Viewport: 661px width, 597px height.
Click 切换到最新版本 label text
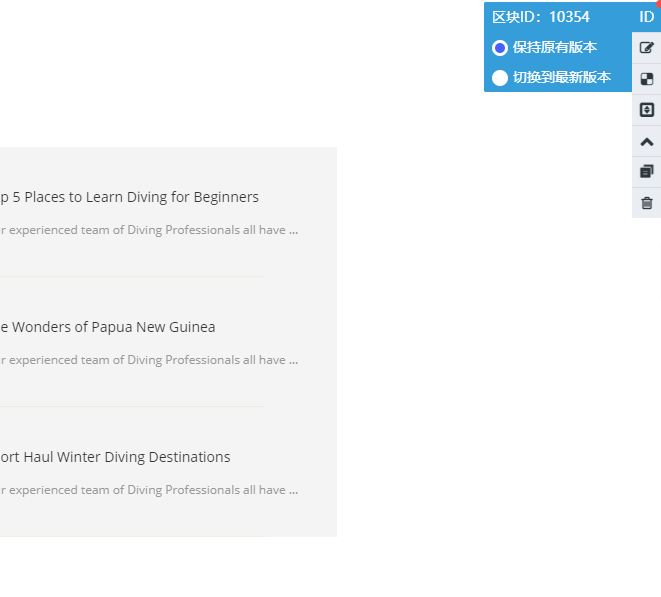tap(562, 78)
